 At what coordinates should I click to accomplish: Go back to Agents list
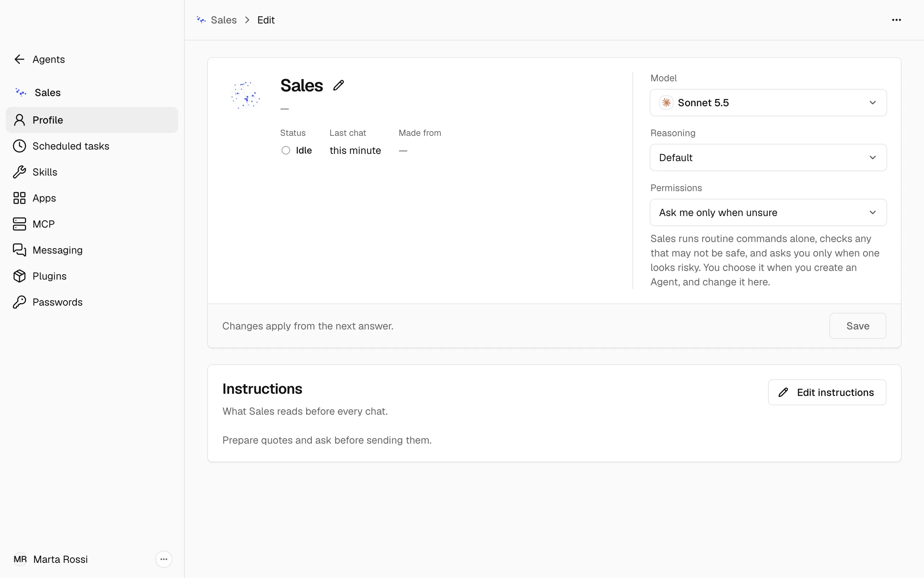click(x=48, y=59)
